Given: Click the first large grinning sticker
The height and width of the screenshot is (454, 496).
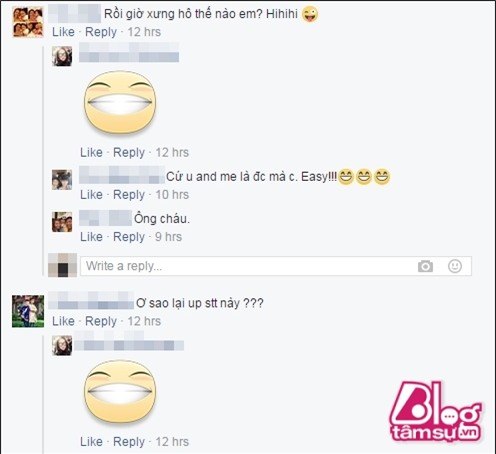Looking at the screenshot, I should [120, 103].
